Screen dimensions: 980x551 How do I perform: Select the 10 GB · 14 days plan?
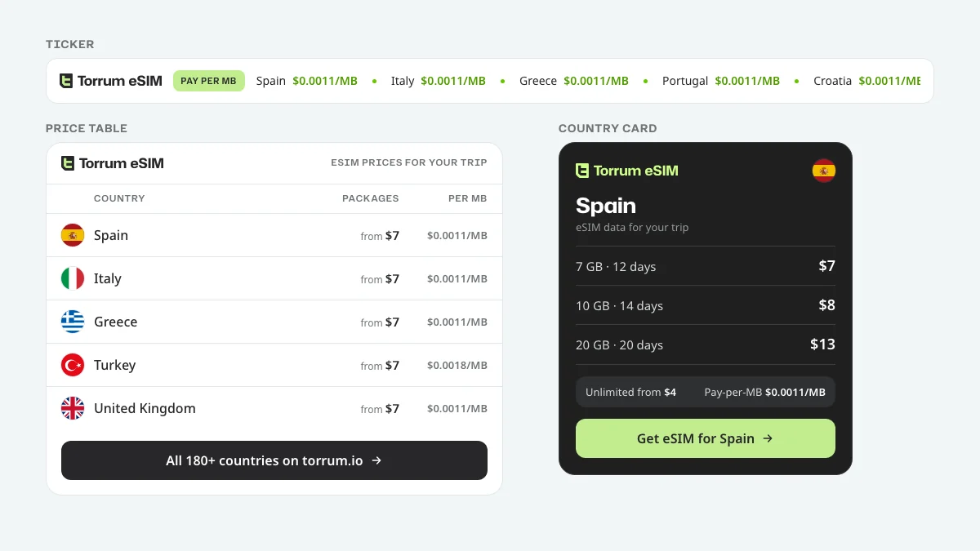(x=706, y=305)
